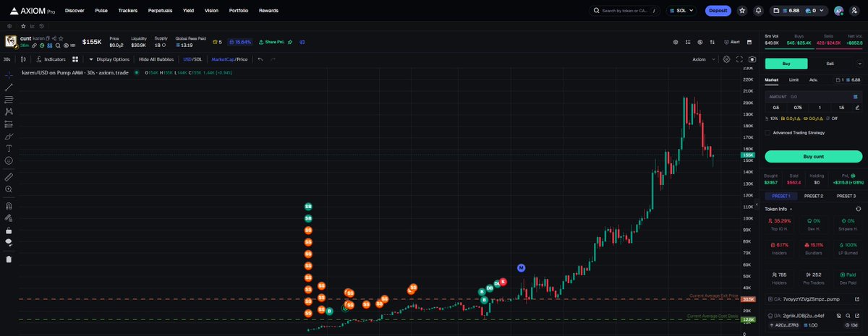Image resolution: width=868 pixels, height=336 pixels.
Task: Open the Axiom chart source dropdown
Action: [704, 59]
